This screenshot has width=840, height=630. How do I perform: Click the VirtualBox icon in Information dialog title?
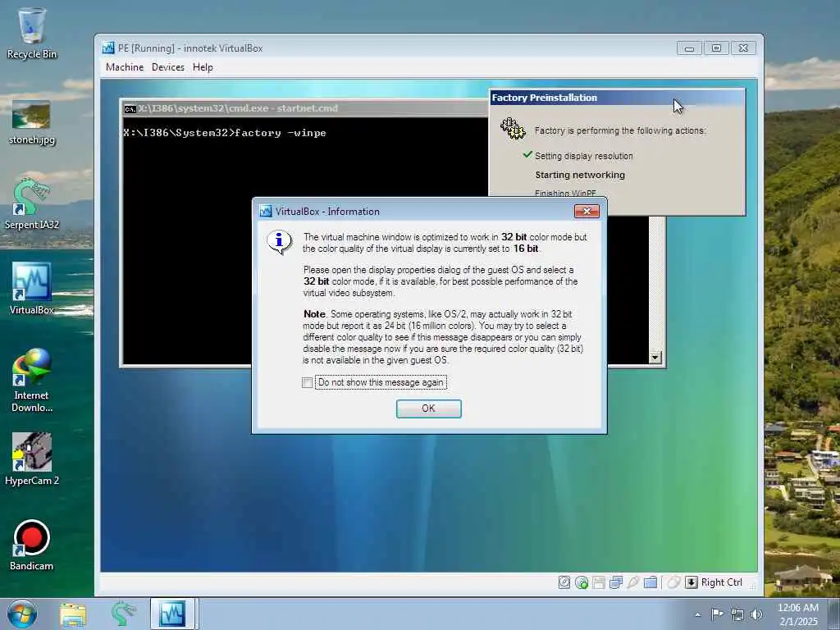(266, 211)
